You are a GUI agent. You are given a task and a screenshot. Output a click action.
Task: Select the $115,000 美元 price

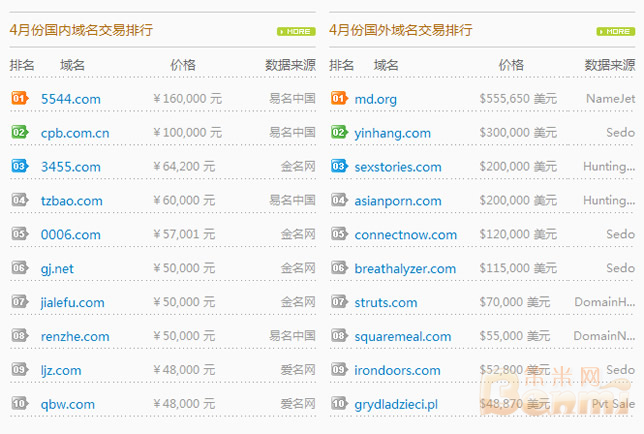(518, 268)
